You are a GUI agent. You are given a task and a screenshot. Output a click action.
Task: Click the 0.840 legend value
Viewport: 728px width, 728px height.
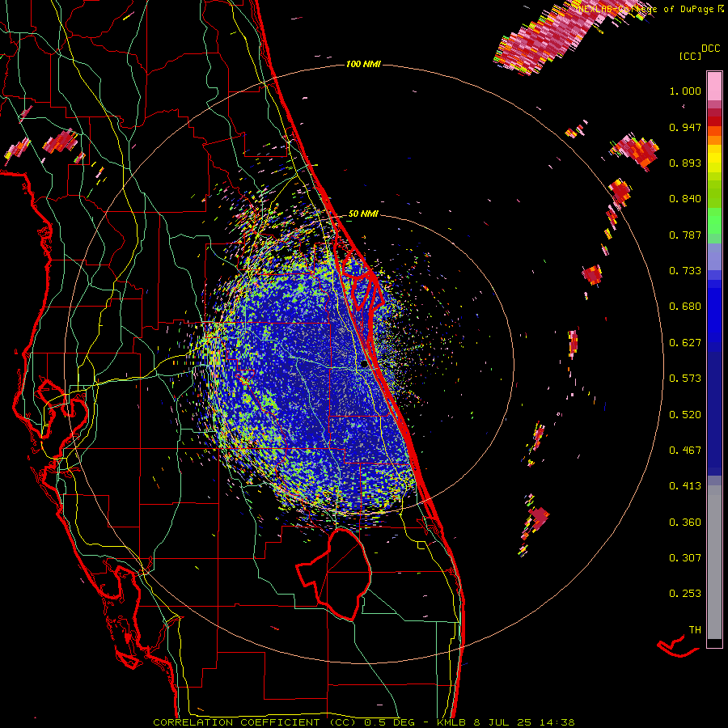click(685, 199)
